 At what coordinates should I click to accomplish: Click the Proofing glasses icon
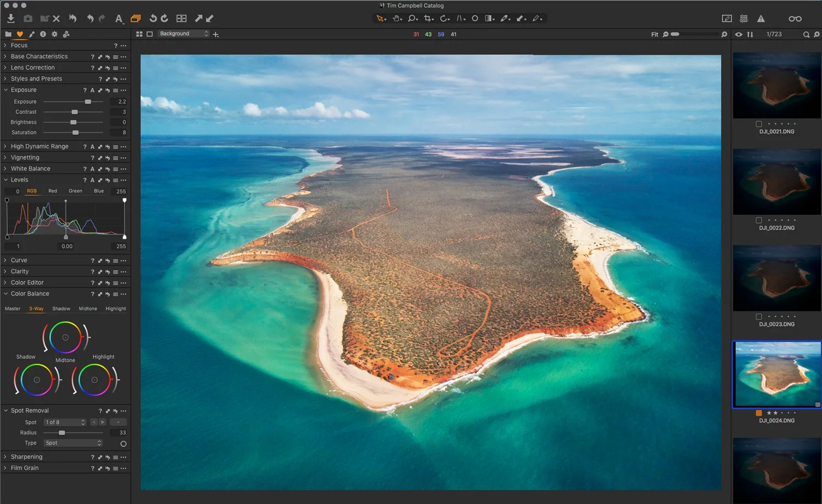(x=795, y=19)
